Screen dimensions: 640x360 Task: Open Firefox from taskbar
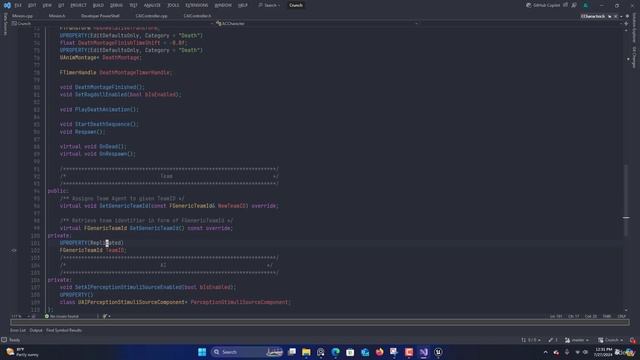pos(380,352)
